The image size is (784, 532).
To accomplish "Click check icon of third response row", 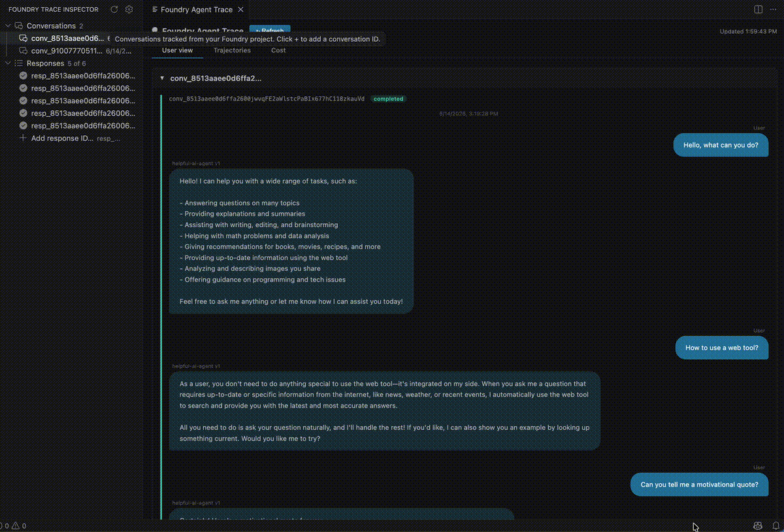I will 24,101.
